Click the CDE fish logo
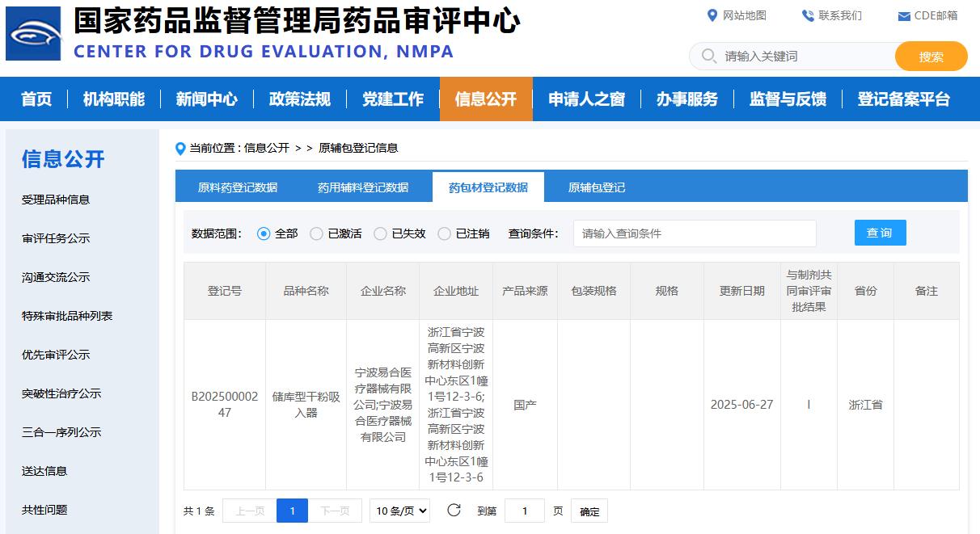980x534 pixels. 33,34
